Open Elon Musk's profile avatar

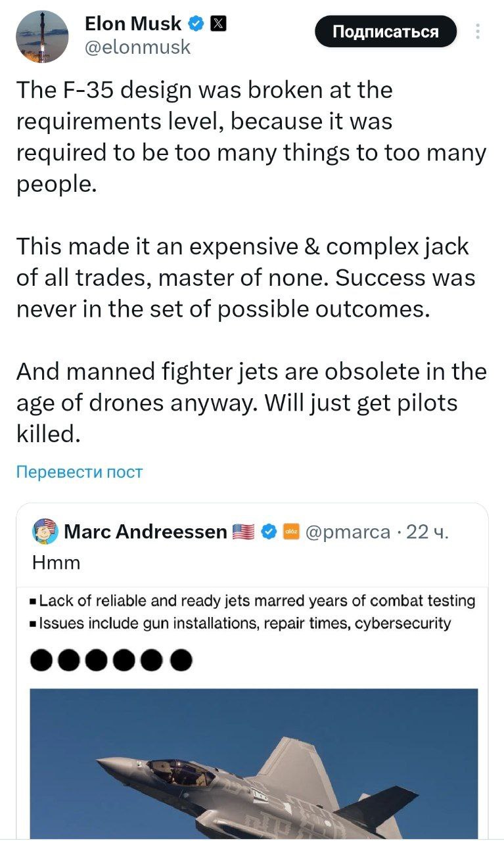pyautogui.click(x=42, y=37)
